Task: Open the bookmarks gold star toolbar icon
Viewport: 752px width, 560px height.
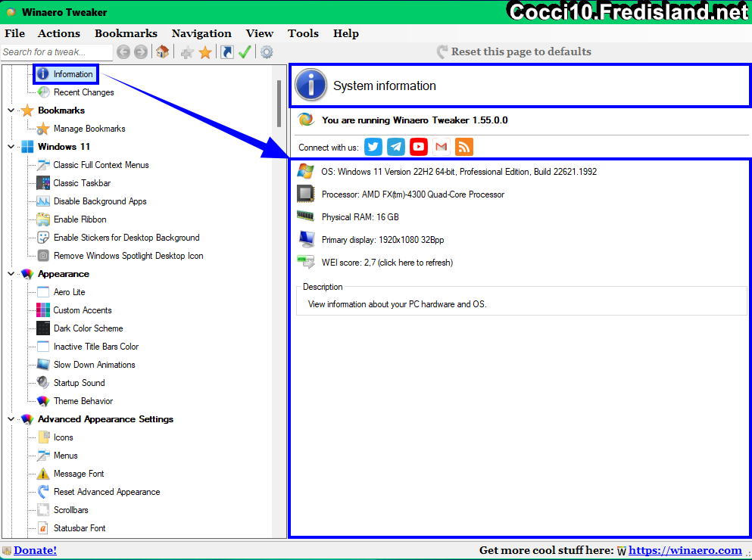Action: (x=205, y=52)
